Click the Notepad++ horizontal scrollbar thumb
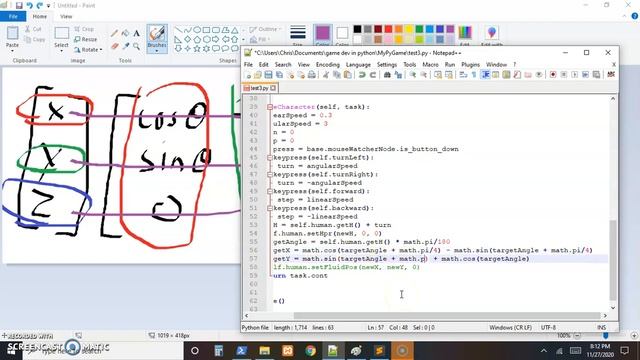Image resolution: width=640 pixels, height=360 pixels. [447, 316]
